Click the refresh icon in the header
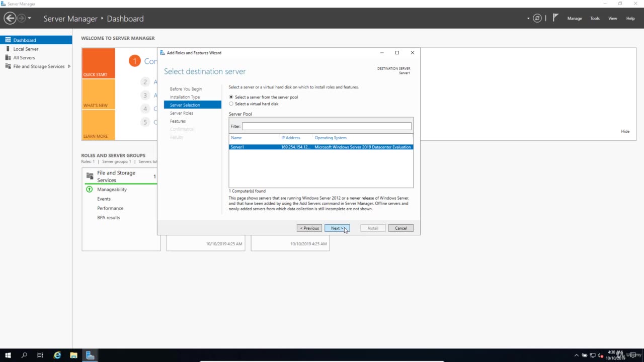This screenshot has width=644, height=362. pyautogui.click(x=537, y=19)
